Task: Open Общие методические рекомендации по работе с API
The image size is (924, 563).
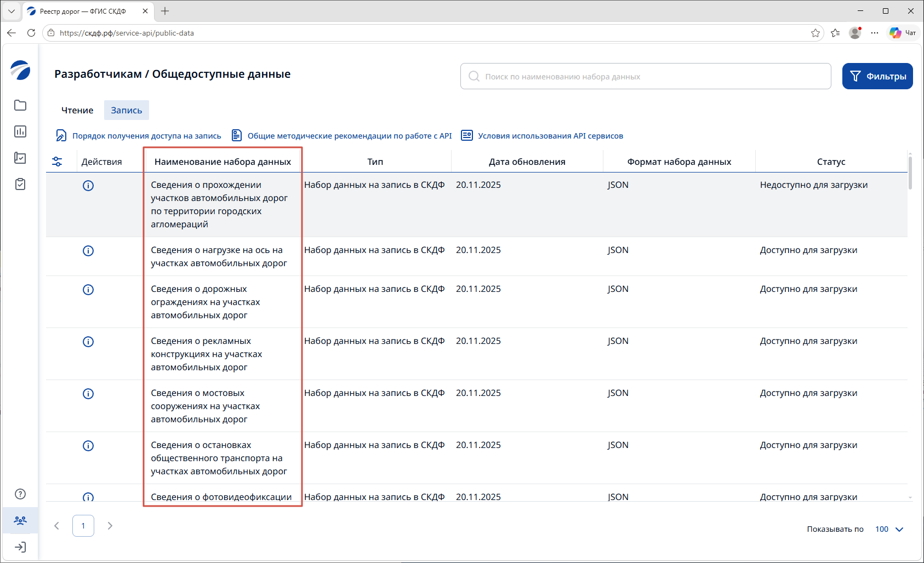Action: [x=342, y=136]
